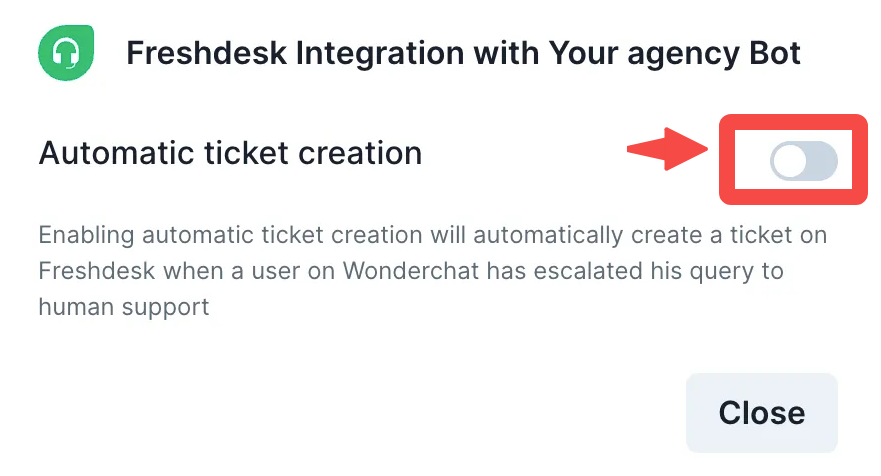Viewport: 881px width, 476px height.
Task: Click the green Freshdesk headset icon
Action: 65,53
